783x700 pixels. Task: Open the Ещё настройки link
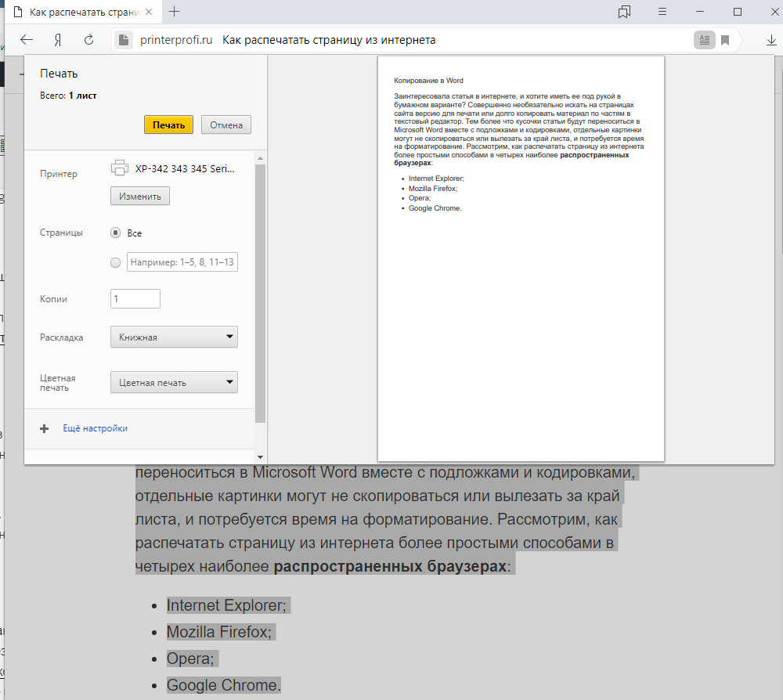95,428
